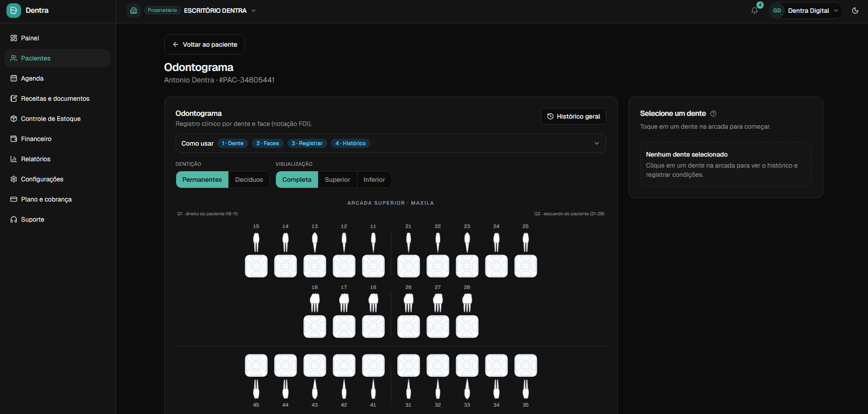Open Relatórios sidebar item
This screenshot has height=414, width=868.
(x=57, y=159)
